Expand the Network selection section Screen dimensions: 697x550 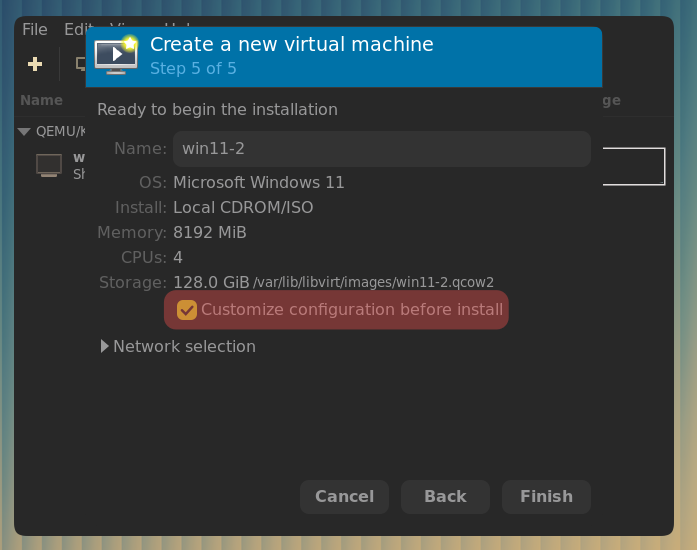click(105, 346)
